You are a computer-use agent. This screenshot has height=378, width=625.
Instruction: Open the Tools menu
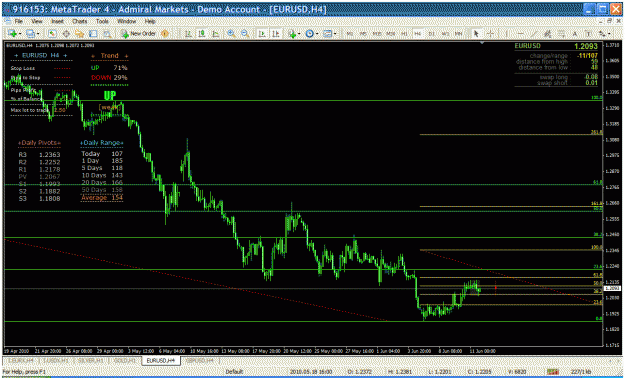pyautogui.click(x=102, y=21)
